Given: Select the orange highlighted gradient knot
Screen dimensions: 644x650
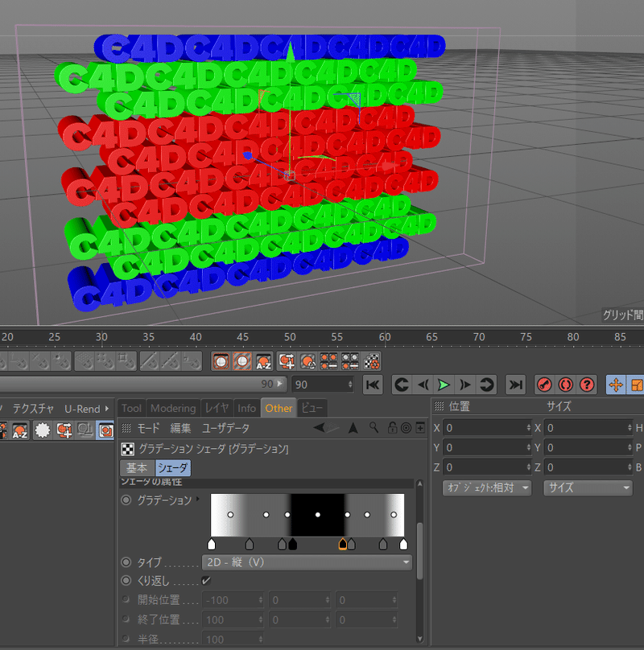Looking at the screenshot, I should 343,544.
